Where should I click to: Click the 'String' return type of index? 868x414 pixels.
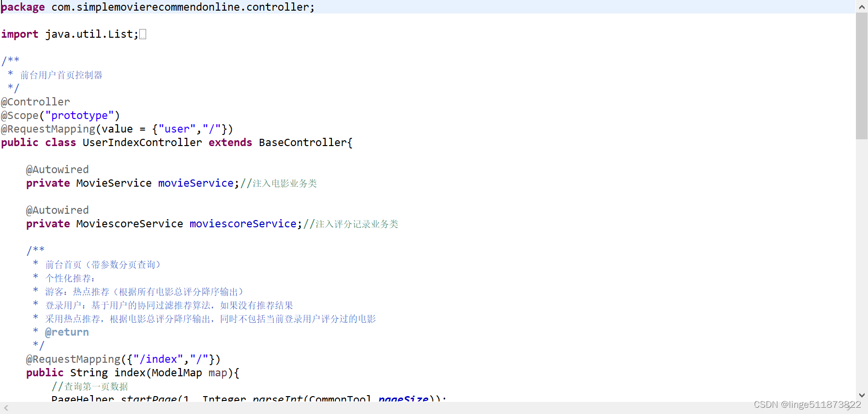point(89,373)
